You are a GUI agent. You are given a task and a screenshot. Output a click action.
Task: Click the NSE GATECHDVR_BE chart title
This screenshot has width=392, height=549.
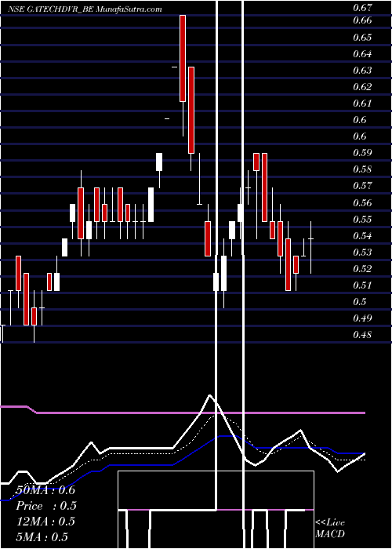pyautogui.click(x=85, y=9)
